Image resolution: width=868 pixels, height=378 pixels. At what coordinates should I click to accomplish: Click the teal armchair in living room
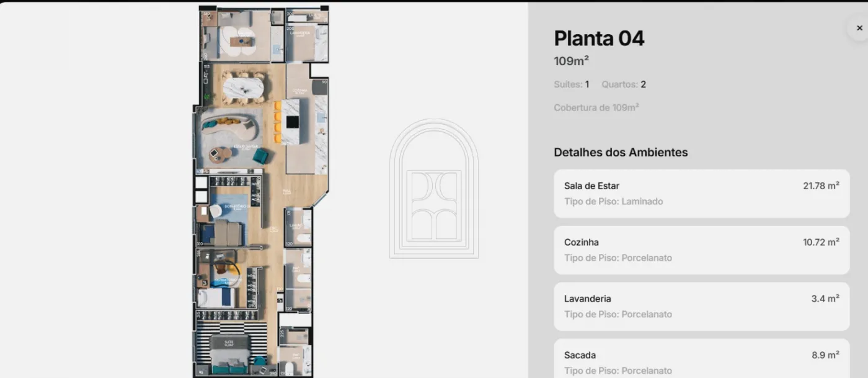click(x=260, y=156)
